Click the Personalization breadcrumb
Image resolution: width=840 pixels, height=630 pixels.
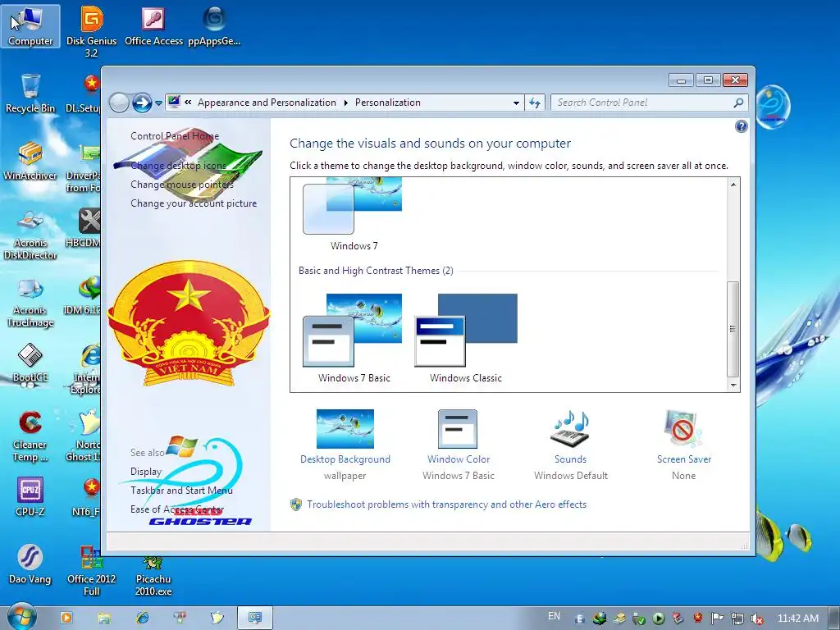388,103
